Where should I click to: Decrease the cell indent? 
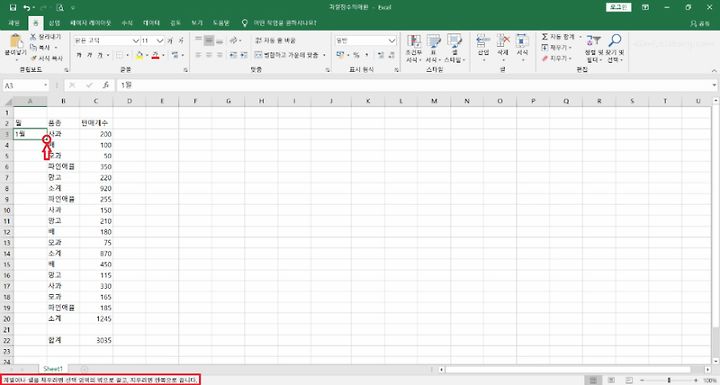(x=233, y=55)
